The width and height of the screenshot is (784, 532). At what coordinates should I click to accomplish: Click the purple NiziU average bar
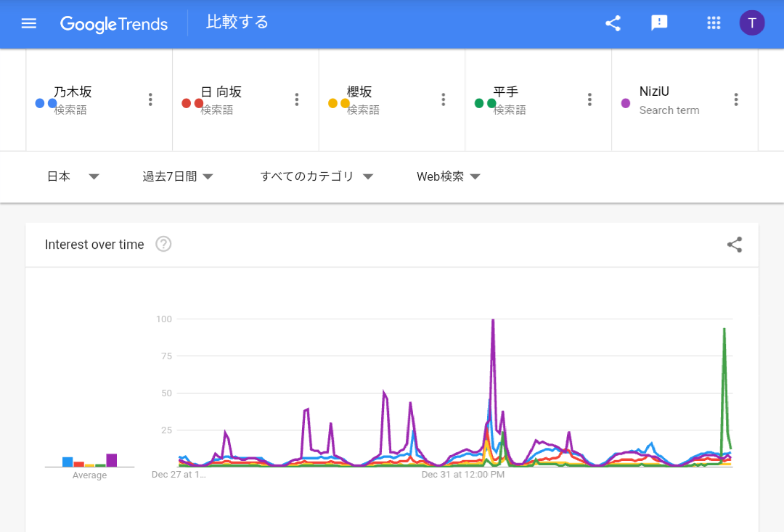(112, 460)
